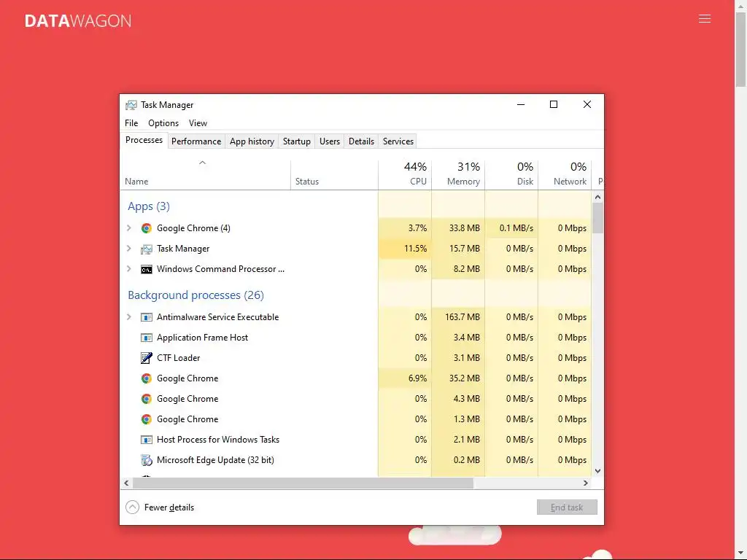The height and width of the screenshot is (560, 747).
Task: Open the DataWagon hamburger menu
Action: point(705,19)
